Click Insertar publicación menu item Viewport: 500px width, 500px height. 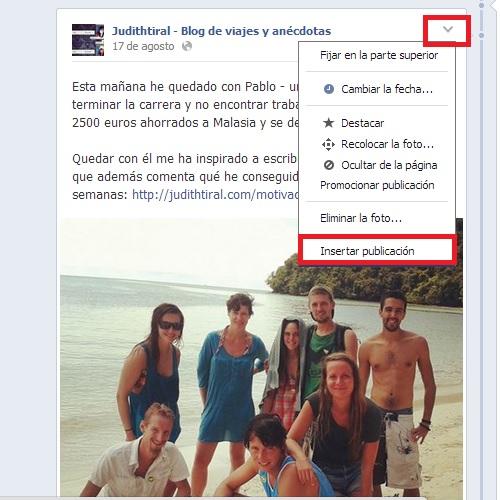[367, 251]
